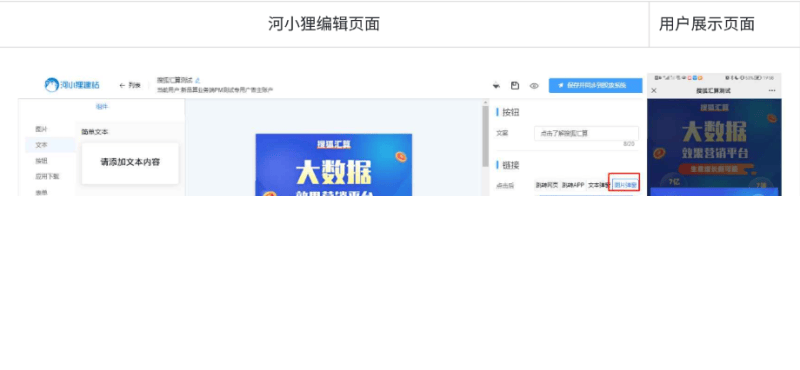Select 文本 in the component sidebar

point(41,145)
